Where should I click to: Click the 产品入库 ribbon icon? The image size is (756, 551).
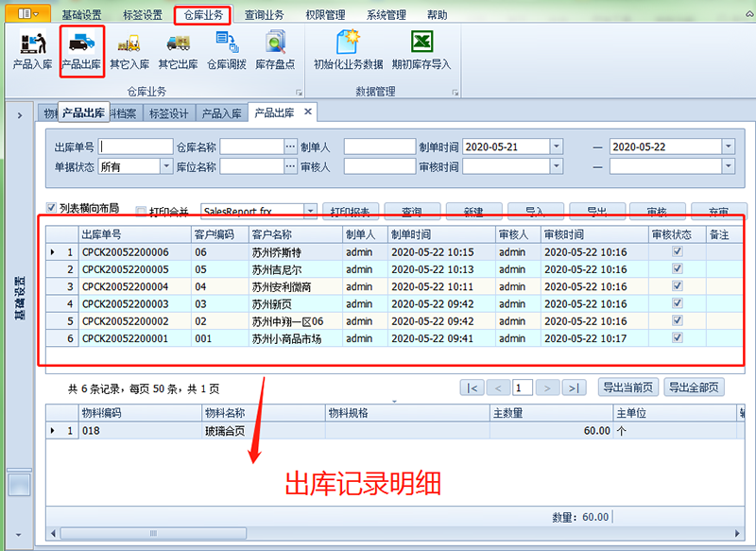click(32, 50)
